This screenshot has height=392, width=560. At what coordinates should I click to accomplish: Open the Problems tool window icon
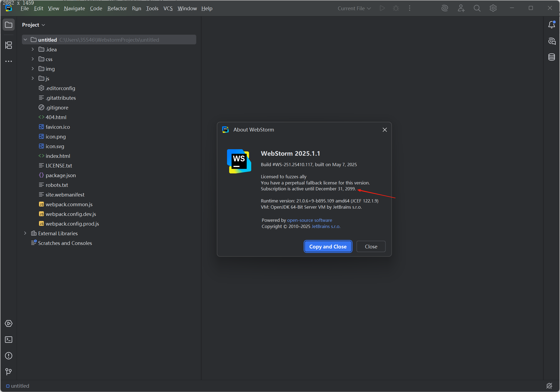pos(9,356)
